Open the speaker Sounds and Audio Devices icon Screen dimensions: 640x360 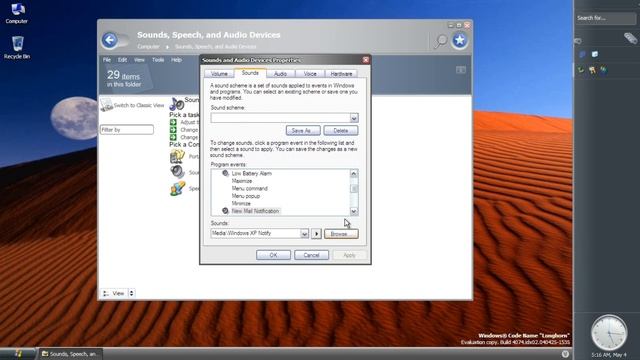pyautogui.click(x=178, y=172)
